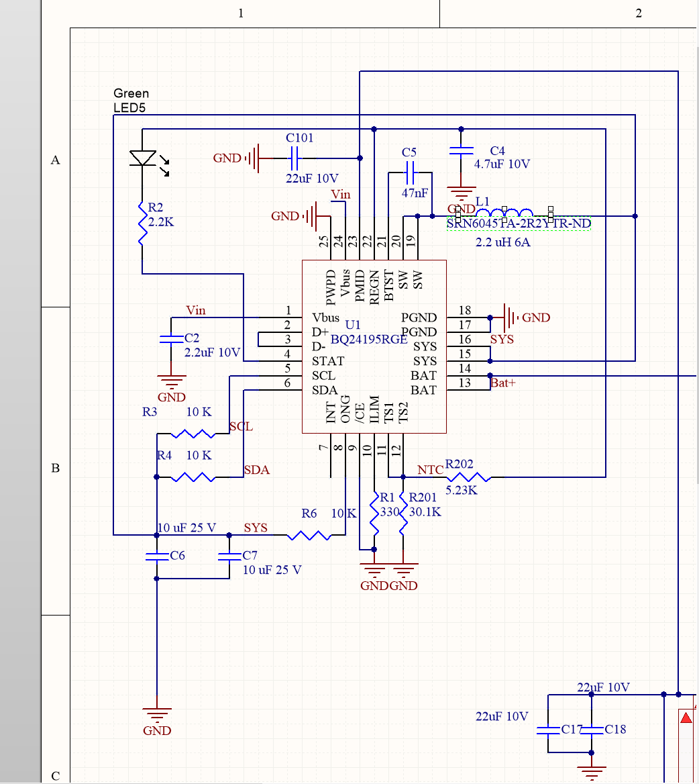Image resolution: width=699 pixels, height=784 pixels.
Task: Click grid column header 1
Action: [x=239, y=12]
